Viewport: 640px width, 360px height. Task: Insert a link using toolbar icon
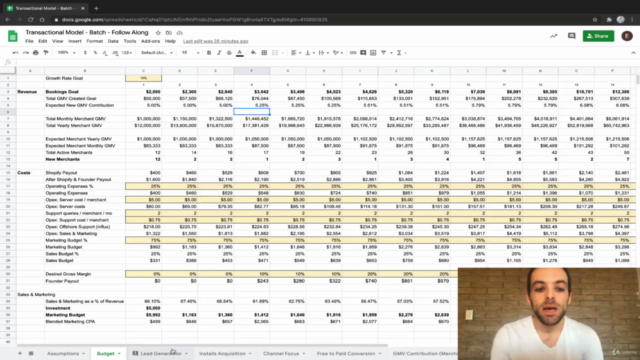353,53
